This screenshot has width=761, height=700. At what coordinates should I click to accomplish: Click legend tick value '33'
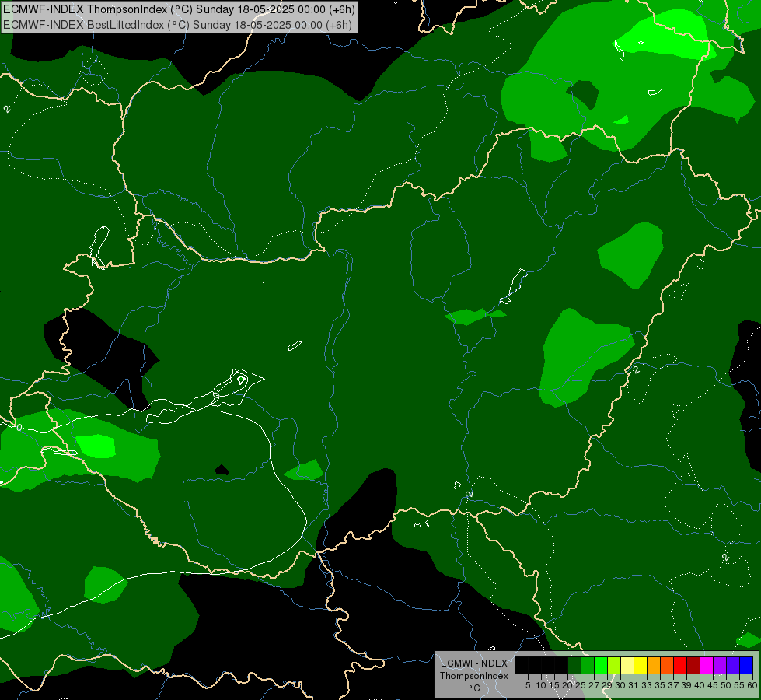(647, 685)
